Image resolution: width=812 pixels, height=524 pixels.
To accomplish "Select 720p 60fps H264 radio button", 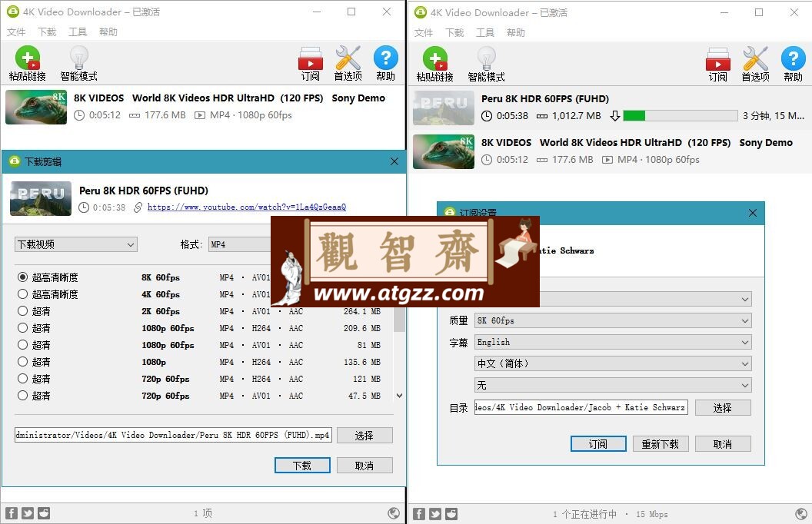I will click(x=22, y=378).
